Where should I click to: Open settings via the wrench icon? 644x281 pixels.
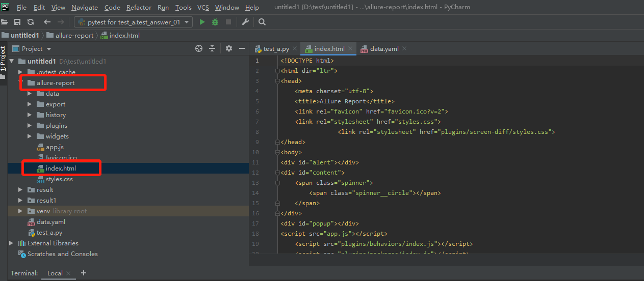(245, 22)
